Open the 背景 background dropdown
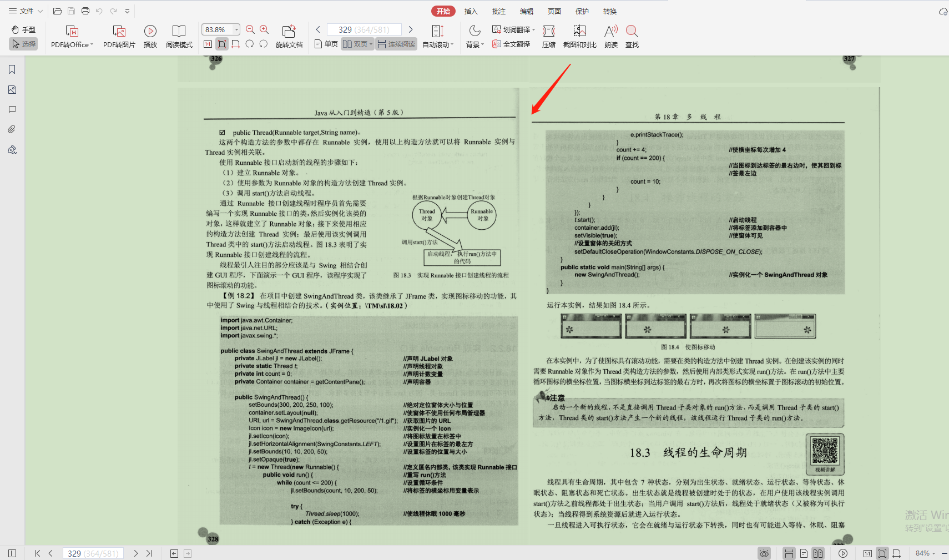This screenshot has height=560, width=949. pos(475,37)
